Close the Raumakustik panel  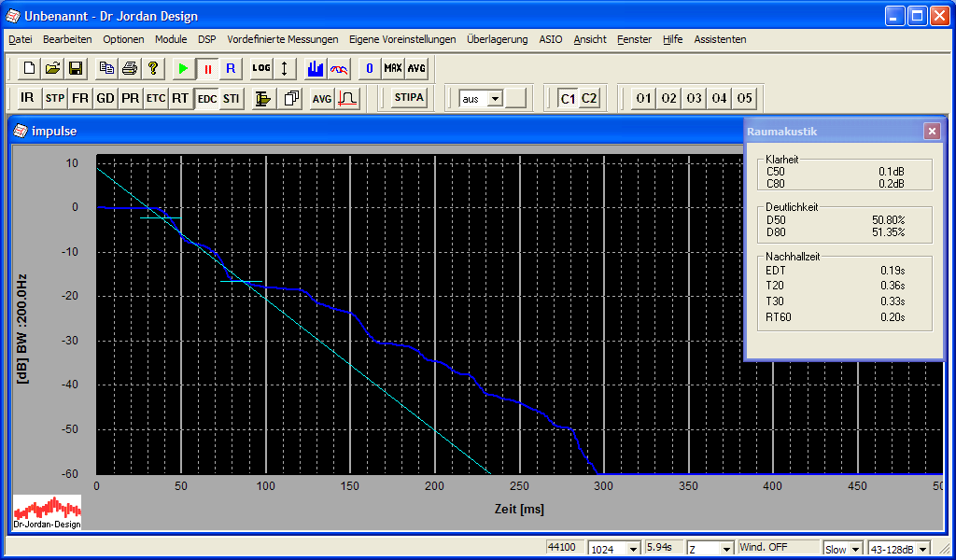point(932,131)
